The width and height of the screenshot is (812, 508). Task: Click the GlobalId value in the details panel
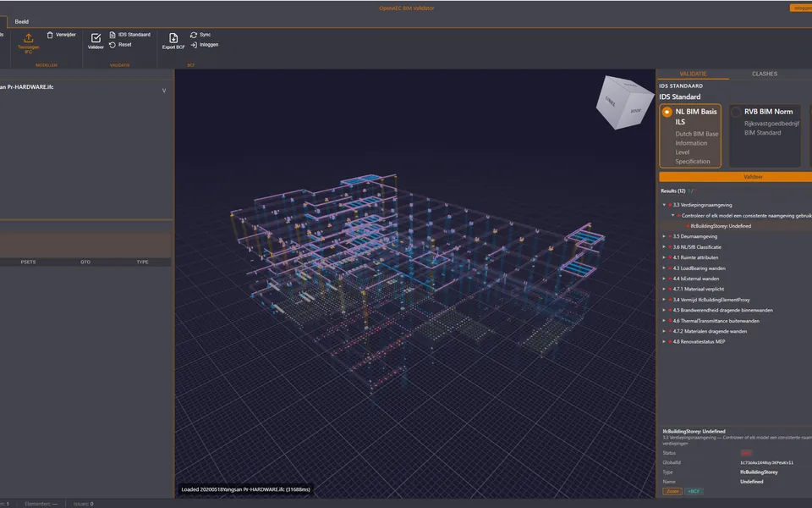click(766, 462)
